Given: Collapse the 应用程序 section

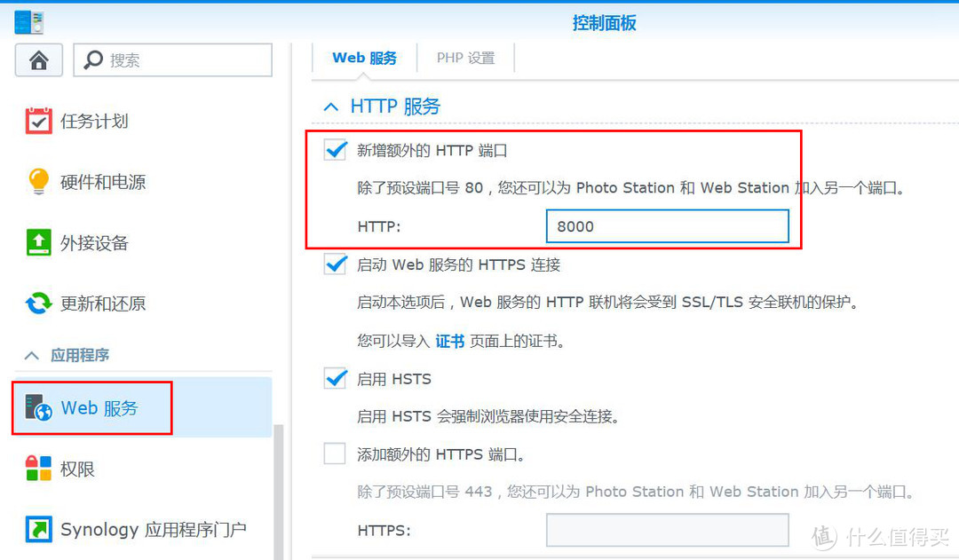Looking at the screenshot, I should point(32,355).
